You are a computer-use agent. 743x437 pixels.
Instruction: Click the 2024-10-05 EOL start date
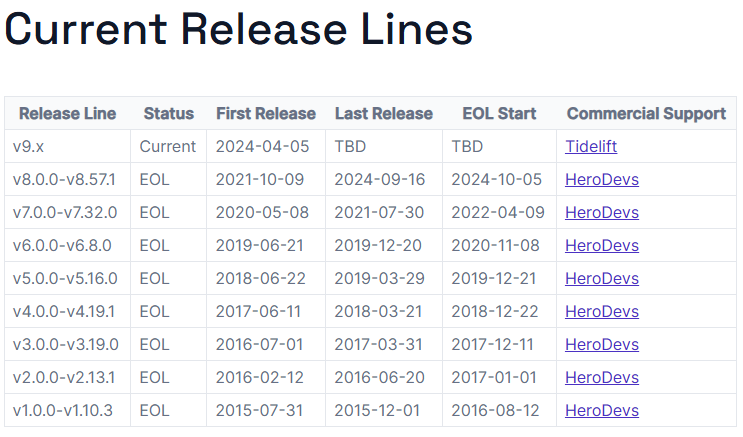tap(497, 180)
